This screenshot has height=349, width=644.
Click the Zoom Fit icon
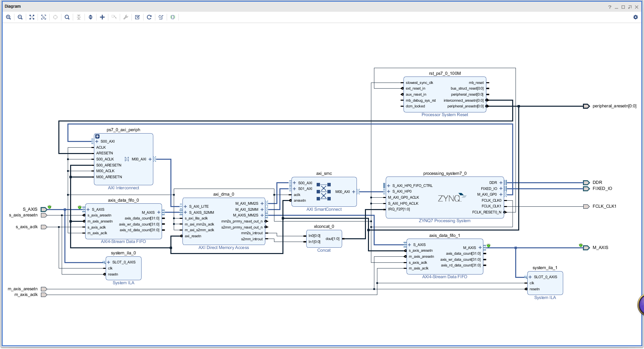pyautogui.click(x=32, y=17)
